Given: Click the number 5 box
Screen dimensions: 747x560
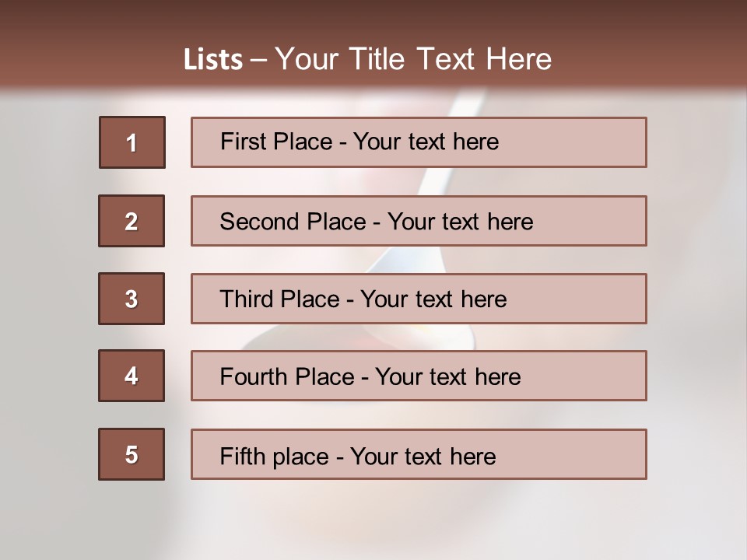Looking at the screenshot, I should pos(132,454).
